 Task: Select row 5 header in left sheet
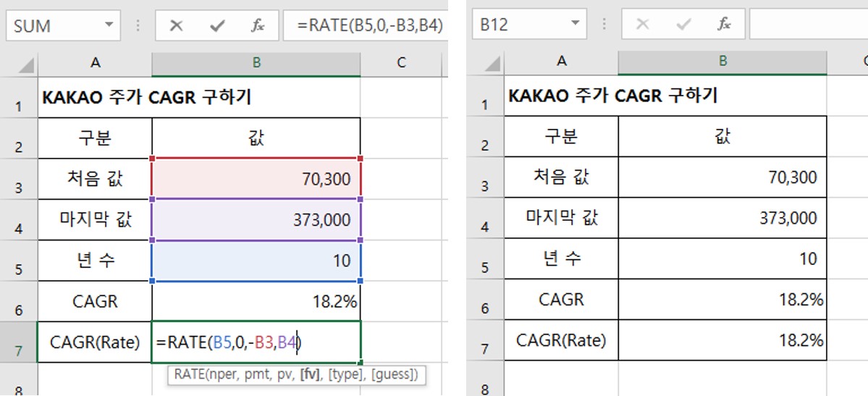[19, 261]
